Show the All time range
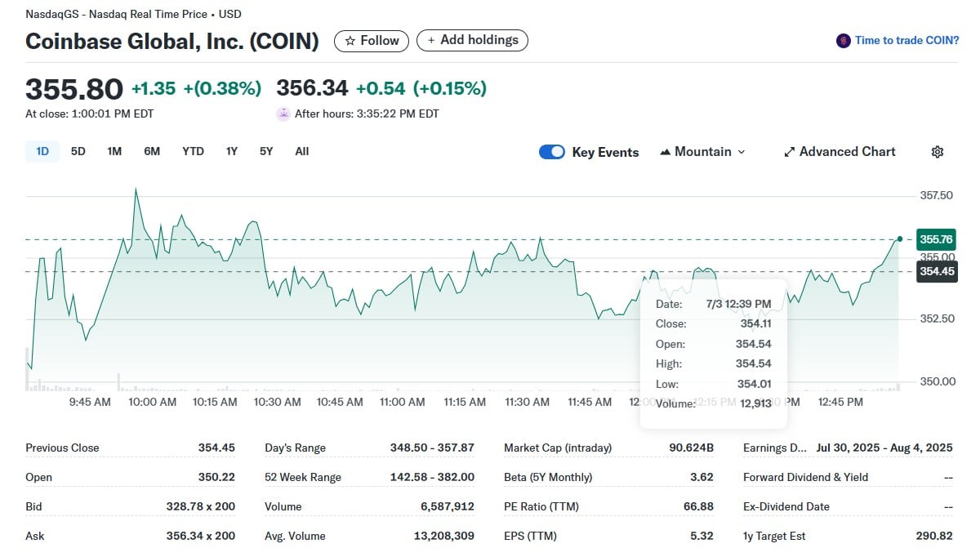The width and height of the screenshot is (980, 557). coord(302,151)
